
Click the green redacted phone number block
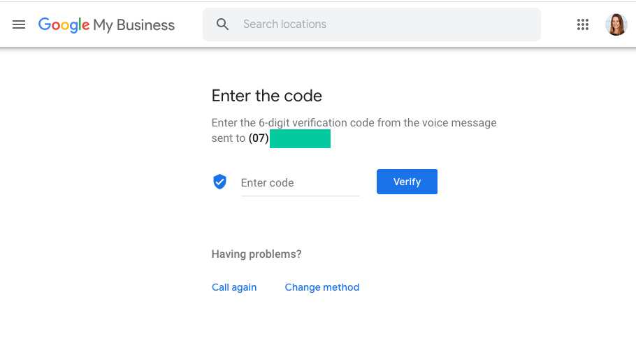click(x=300, y=138)
